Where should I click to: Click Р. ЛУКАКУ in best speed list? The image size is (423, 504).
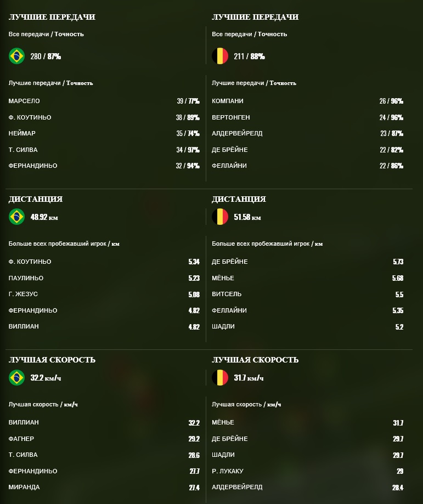point(228,471)
